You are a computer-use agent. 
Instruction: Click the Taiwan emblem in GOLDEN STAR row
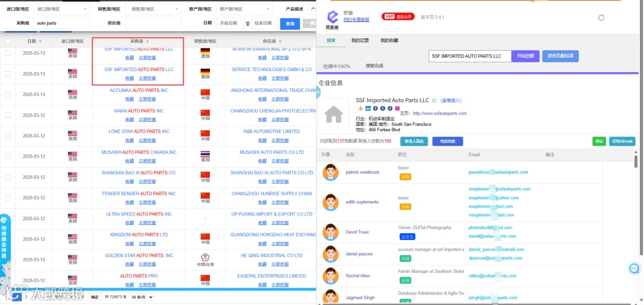[x=205, y=257]
